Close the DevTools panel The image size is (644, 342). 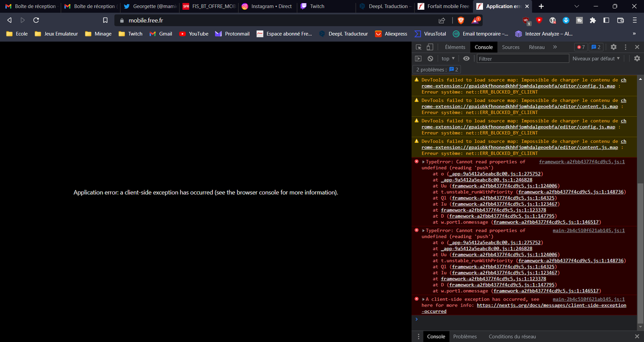(x=637, y=47)
